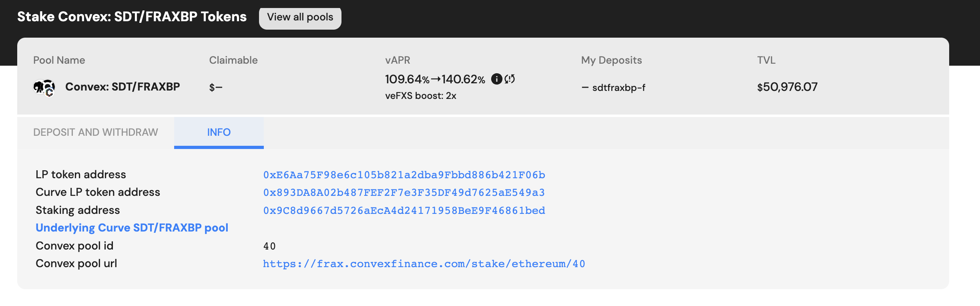The width and height of the screenshot is (980, 306).
Task: Open the frax.convexfinance.com pool URL link
Action: 424,264
